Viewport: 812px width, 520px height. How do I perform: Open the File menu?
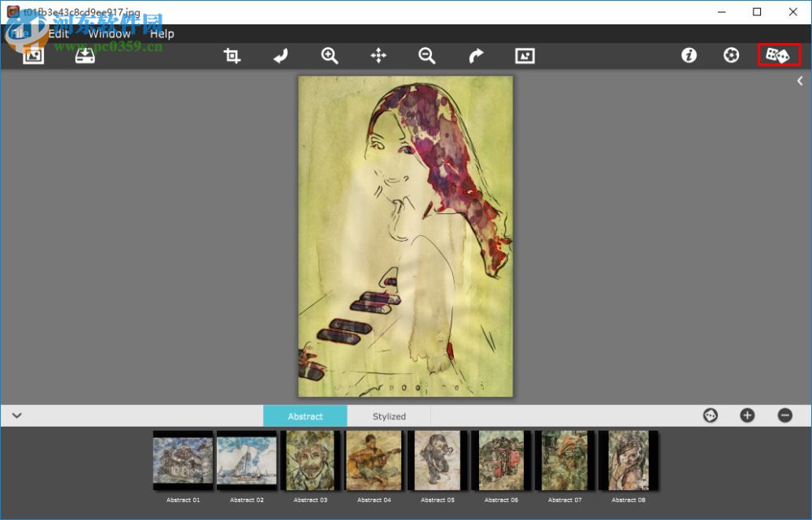point(15,33)
